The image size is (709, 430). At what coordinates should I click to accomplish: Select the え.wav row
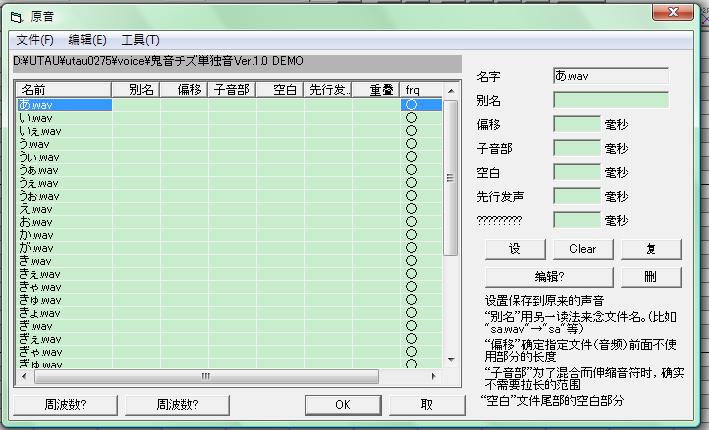tap(230, 209)
